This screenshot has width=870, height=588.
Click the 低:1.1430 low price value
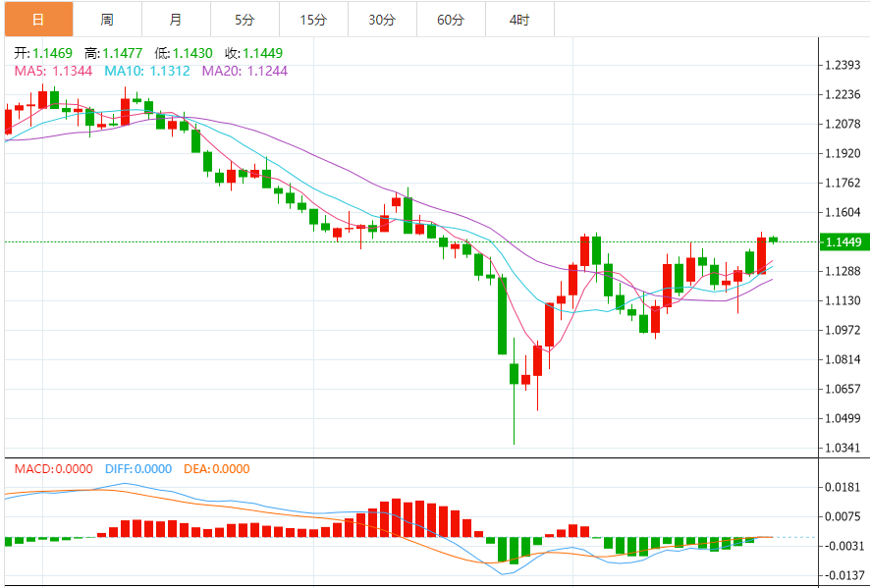coord(184,53)
